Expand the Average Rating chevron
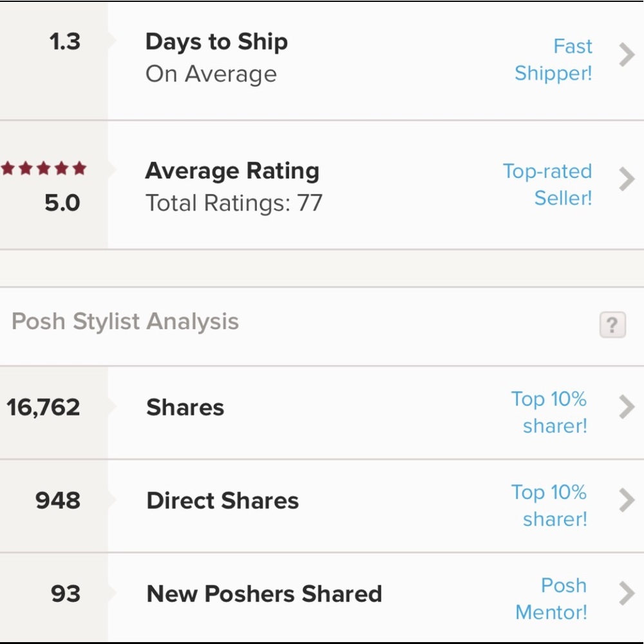644x644 pixels. click(x=627, y=180)
